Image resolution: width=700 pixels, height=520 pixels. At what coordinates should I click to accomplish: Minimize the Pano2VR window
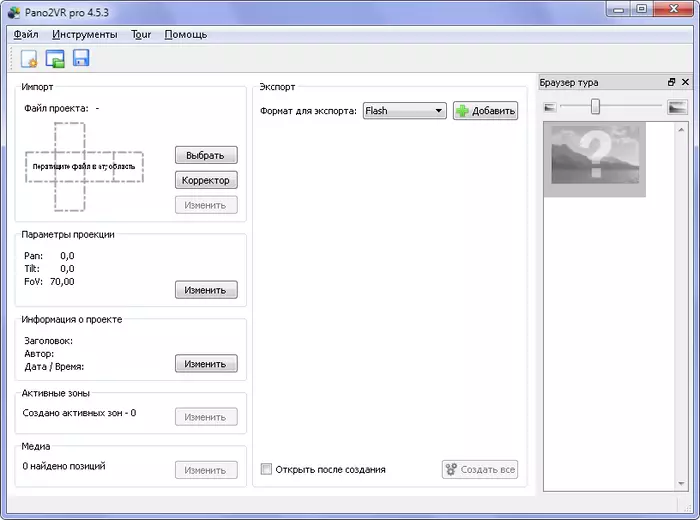618,9
